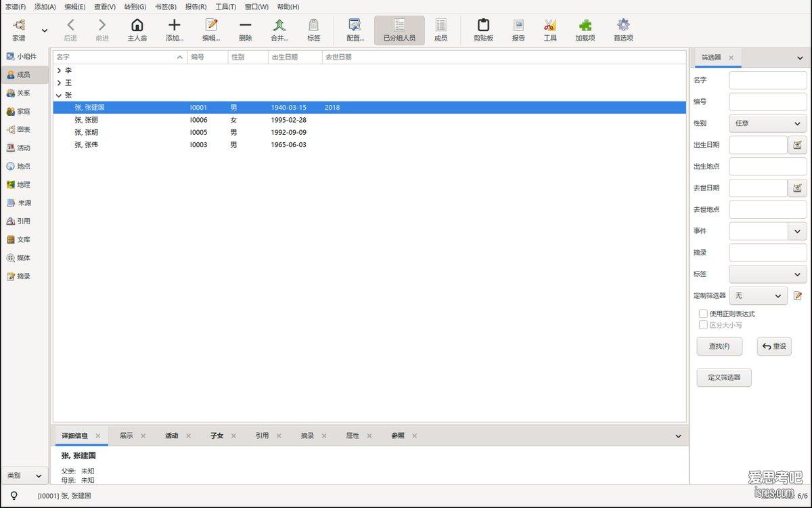Open the 关系 view in the sidebar

[25, 93]
